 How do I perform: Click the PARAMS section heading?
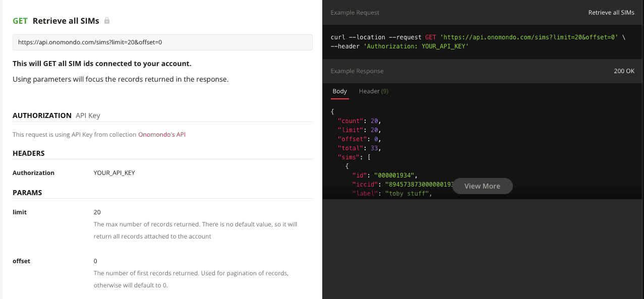click(x=27, y=193)
